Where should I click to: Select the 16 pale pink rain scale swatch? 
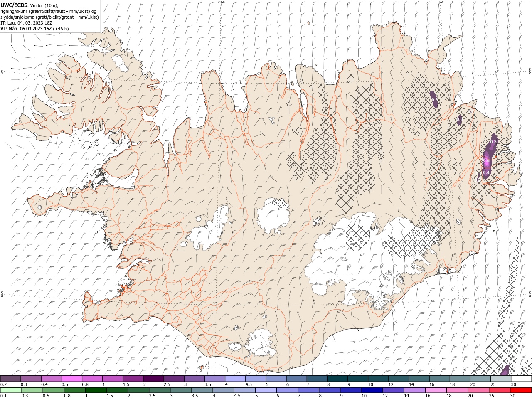(436, 390)
